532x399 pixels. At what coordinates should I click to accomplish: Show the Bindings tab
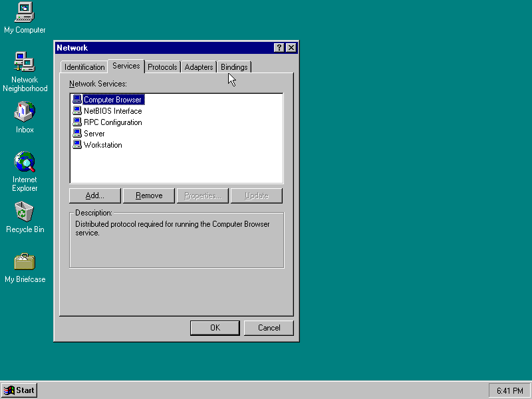coord(234,67)
